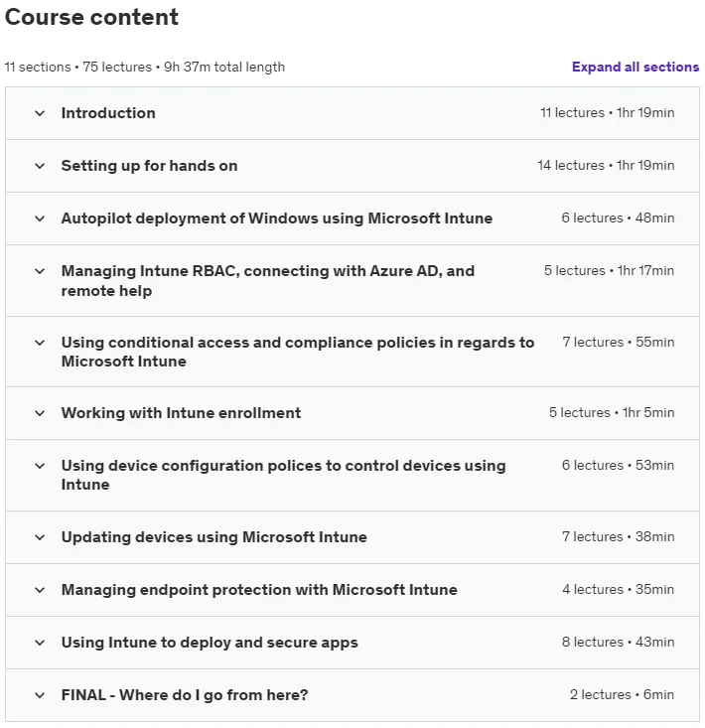Expand chevron beside Working with Intune enrollment
This screenshot has height=728, width=705.
coord(40,413)
